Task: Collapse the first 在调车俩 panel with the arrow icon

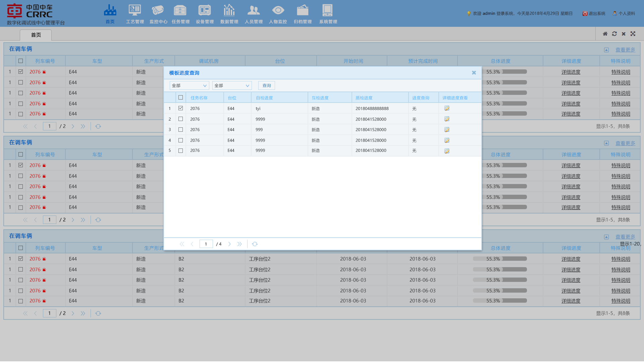Action: click(606, 50)
